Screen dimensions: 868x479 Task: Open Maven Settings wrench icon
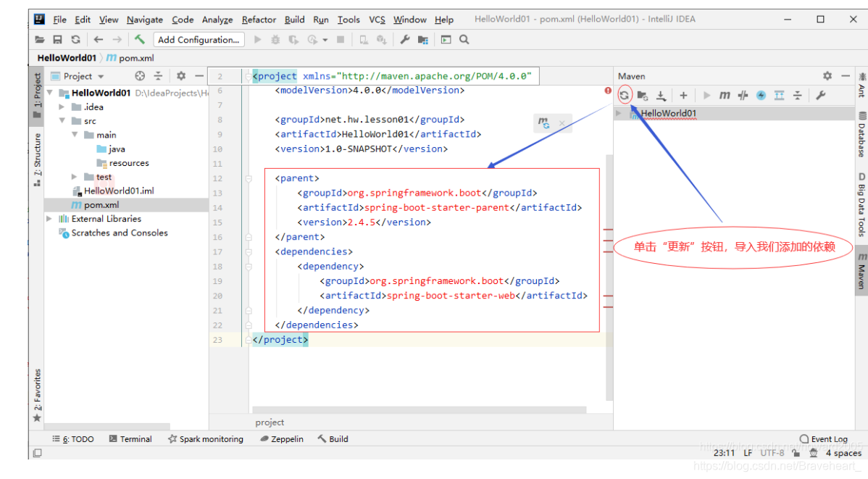coord(821,95)
